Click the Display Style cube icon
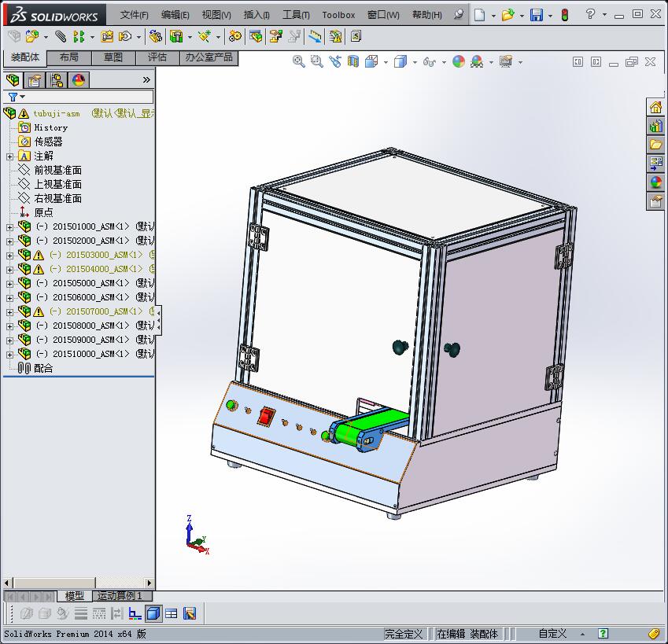 tap(400, 61)
